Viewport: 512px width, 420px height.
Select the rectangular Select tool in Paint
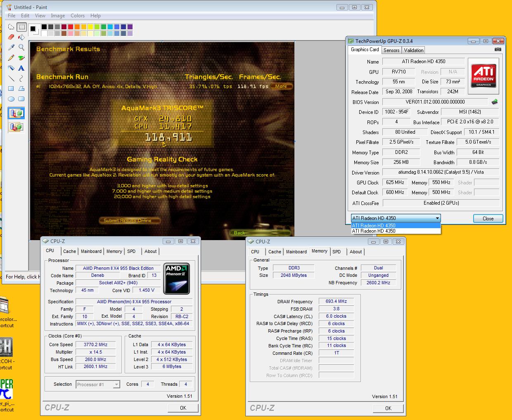pos(21,27)
